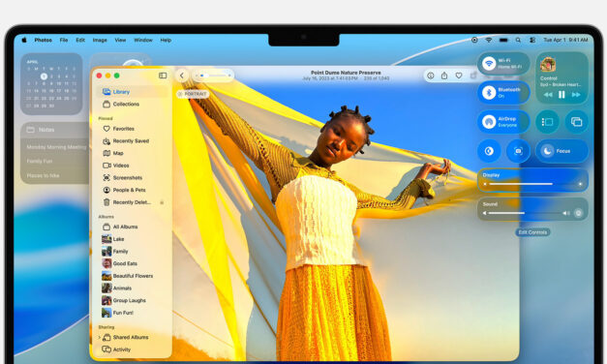Toggle Screen Mirroring in Control Center

576,122
